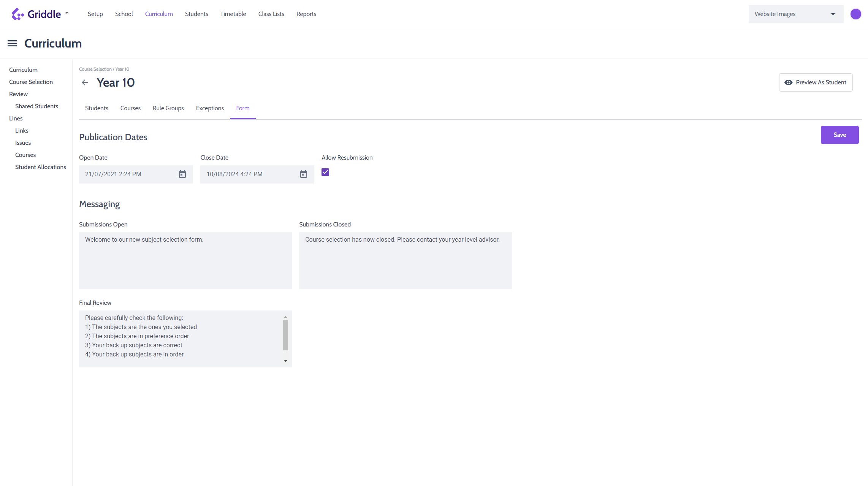Viewport: 868px width, 486px height.
Task: Open the Griddle dropdown arrow
Action: (x=67, y=13)
